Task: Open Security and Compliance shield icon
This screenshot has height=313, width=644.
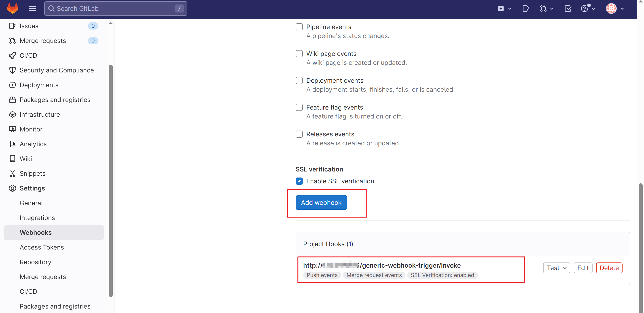Action: (x=12, y=70)
